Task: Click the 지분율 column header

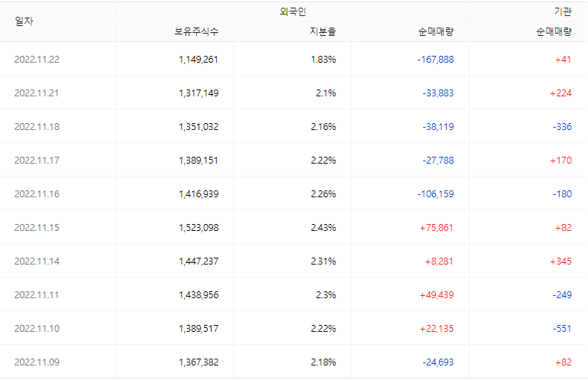Action: (x=323, y=31)
